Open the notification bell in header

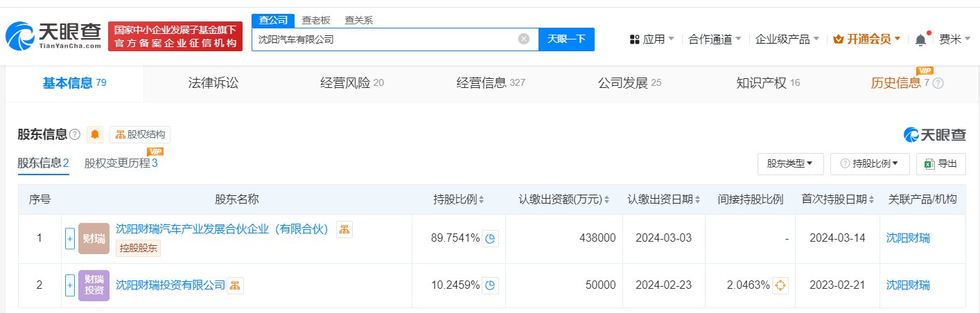tap(920, 39)
